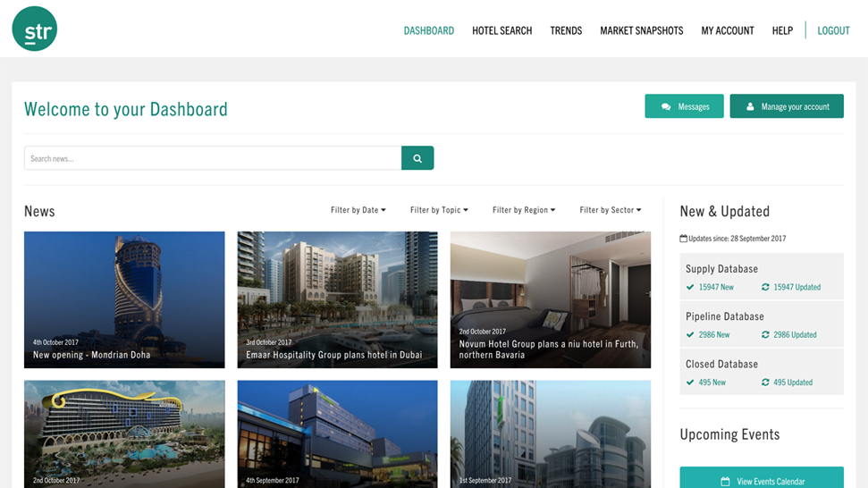Screen dimensions: 868x488
Task: Open the Mondrian Doha news card
Action: coord(124,300)
